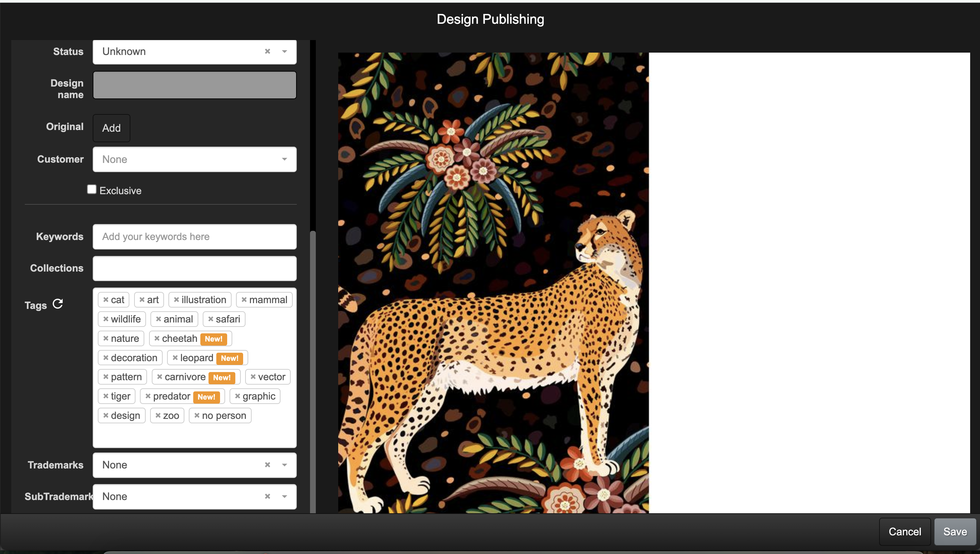Remove the 'cheetah' tag via x
Viewport: 980px width, 554px height.
point(157,338)
